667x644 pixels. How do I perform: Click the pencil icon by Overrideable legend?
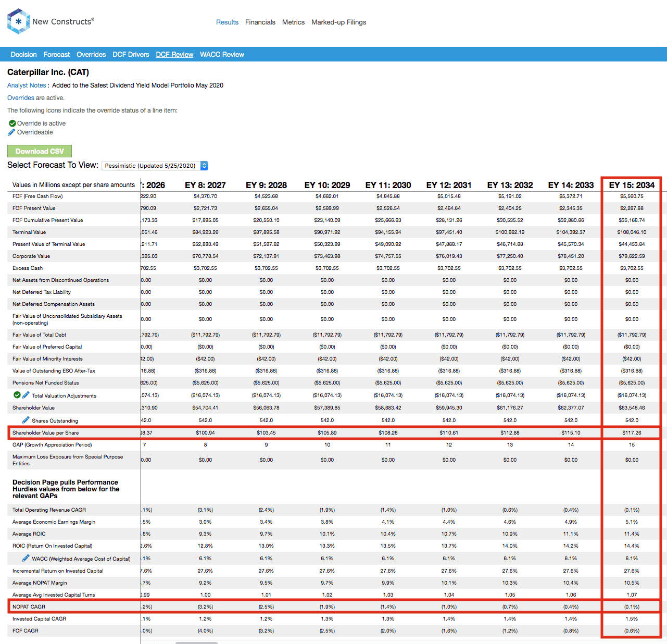click(11, 132)
